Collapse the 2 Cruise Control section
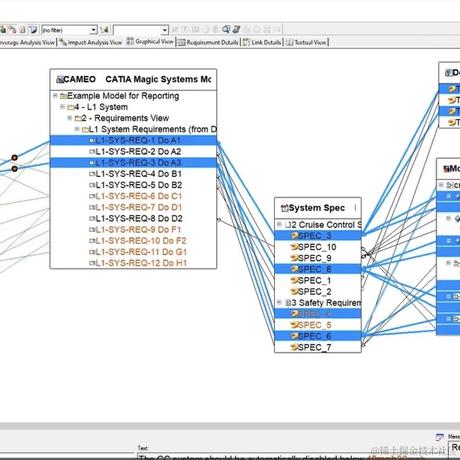 click(279, 224)
